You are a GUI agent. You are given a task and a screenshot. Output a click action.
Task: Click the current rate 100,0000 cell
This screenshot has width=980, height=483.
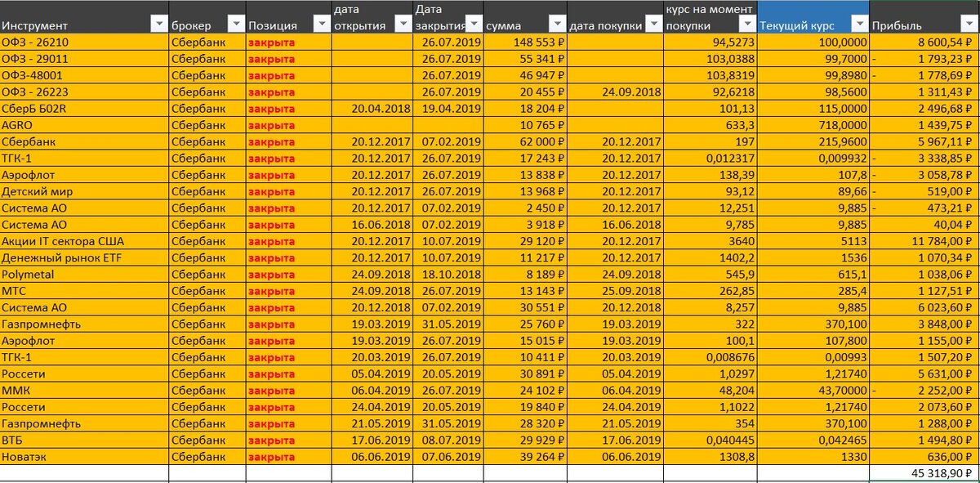coord(813,41)
